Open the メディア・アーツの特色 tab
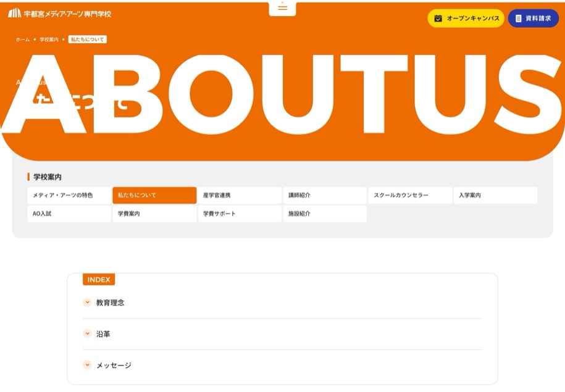 69,195
